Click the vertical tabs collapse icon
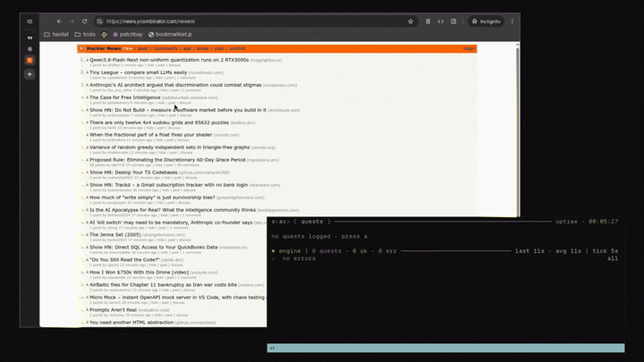 pyautogui.click(x=30, y=21)
